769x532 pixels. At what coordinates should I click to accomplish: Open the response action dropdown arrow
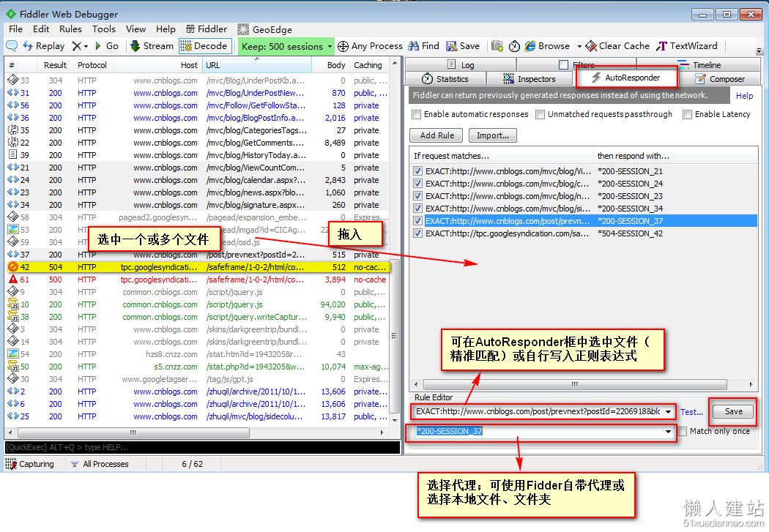(668, 432)
